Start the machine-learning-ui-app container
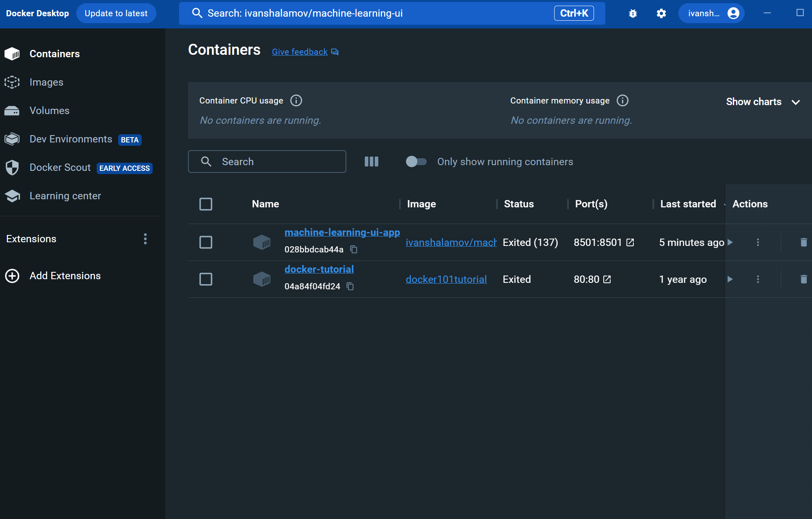The height and width of the screenshot is (519, 812). coord(730,242)
